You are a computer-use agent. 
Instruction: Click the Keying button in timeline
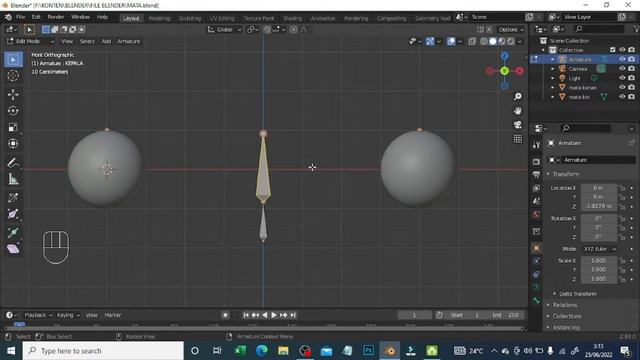(x=68, y=315)
